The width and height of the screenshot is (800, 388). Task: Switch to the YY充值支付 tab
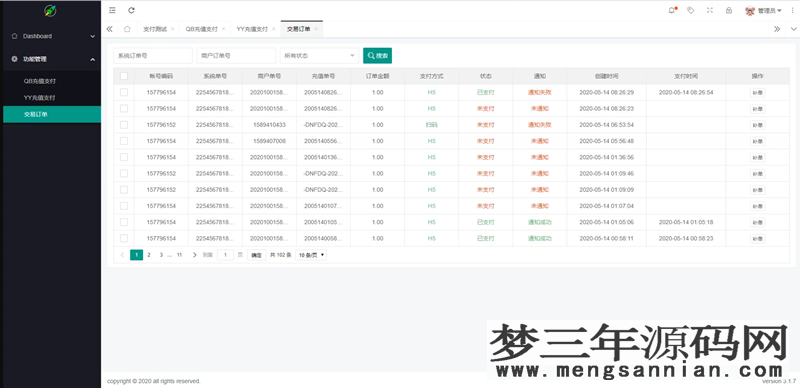(252, 29)
